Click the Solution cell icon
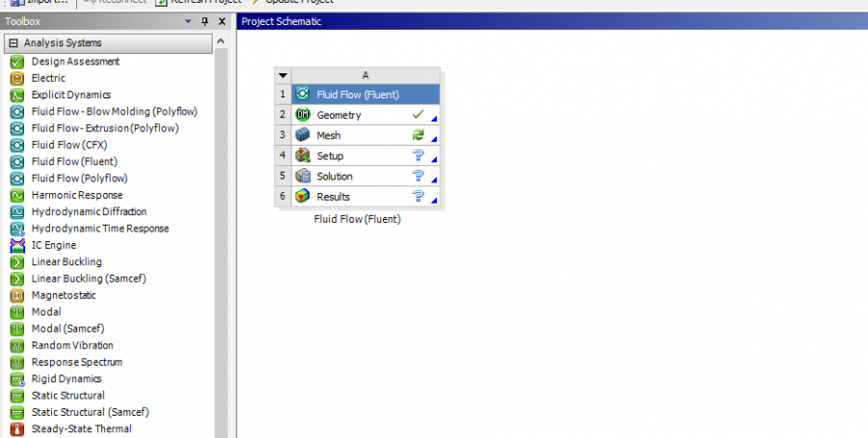Image resolution: width=868 pixels, height=438 pixels. (x=302, y=177)
